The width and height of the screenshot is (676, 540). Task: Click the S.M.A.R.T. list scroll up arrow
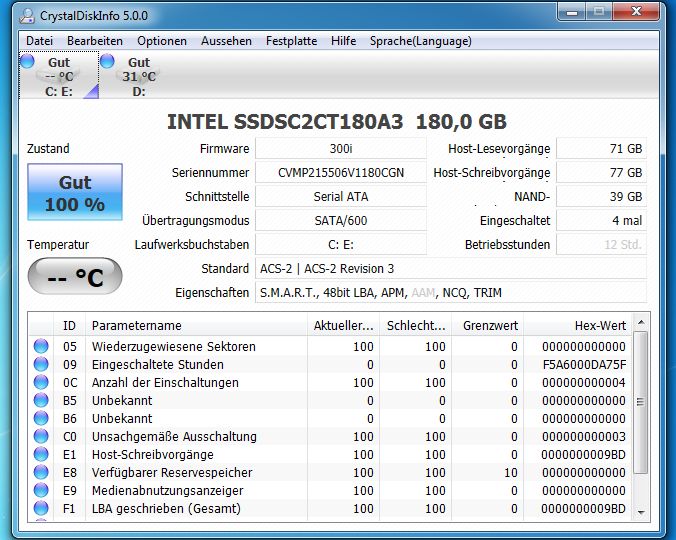(641, 322)
